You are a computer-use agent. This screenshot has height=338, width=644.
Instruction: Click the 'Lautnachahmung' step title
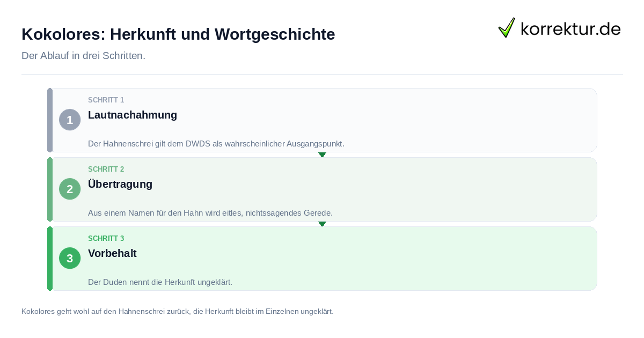133,115
